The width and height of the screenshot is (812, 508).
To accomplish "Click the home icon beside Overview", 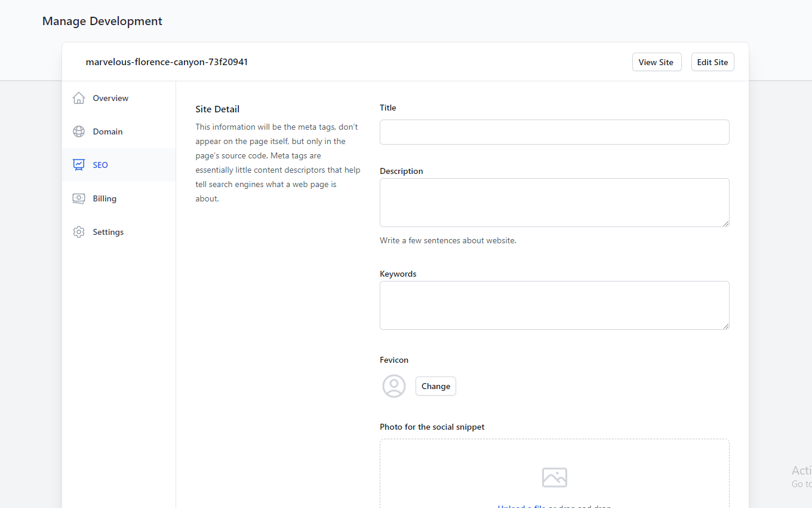I will pyautogui.click(x=79, y=98).
